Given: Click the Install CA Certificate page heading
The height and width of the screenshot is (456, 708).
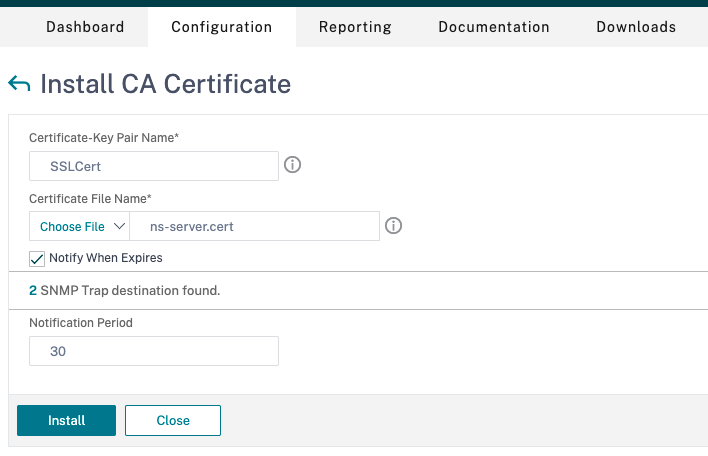Looking at the screenshot, I should click(165, 84).
